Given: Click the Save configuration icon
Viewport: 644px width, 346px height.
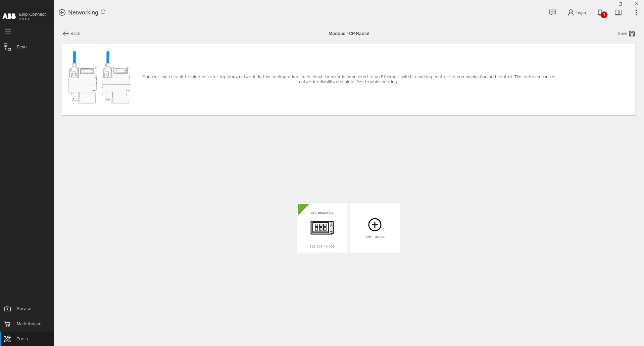Looking at the screenshot, I should [632, 34].
